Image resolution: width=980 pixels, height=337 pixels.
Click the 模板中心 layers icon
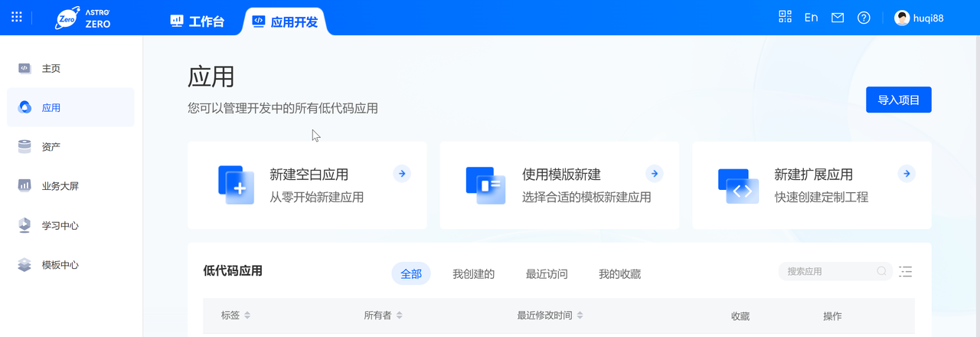point(24,264)
